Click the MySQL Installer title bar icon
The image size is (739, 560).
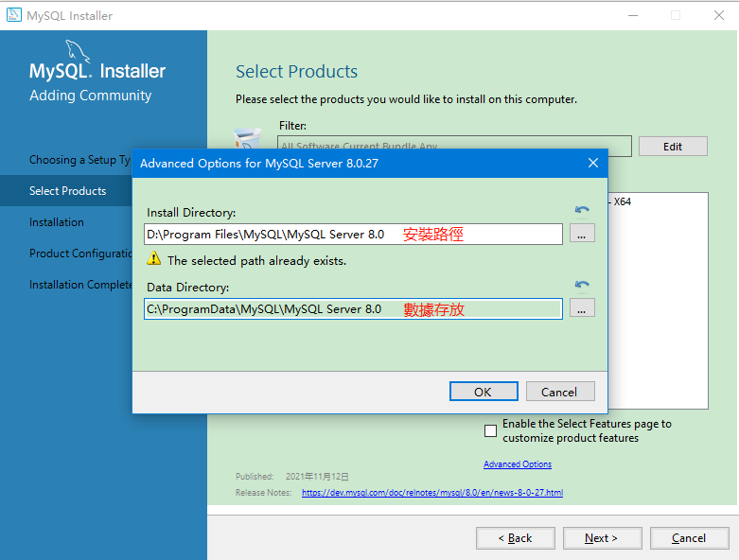coord(13,15)
